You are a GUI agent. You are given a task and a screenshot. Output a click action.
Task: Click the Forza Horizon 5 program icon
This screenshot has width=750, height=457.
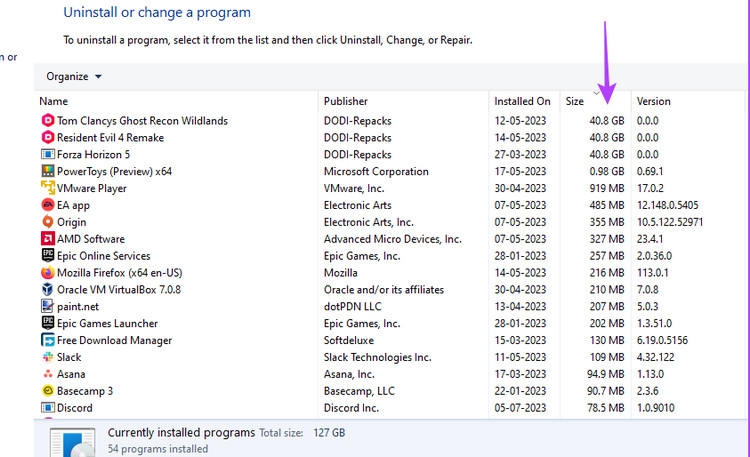47,154
